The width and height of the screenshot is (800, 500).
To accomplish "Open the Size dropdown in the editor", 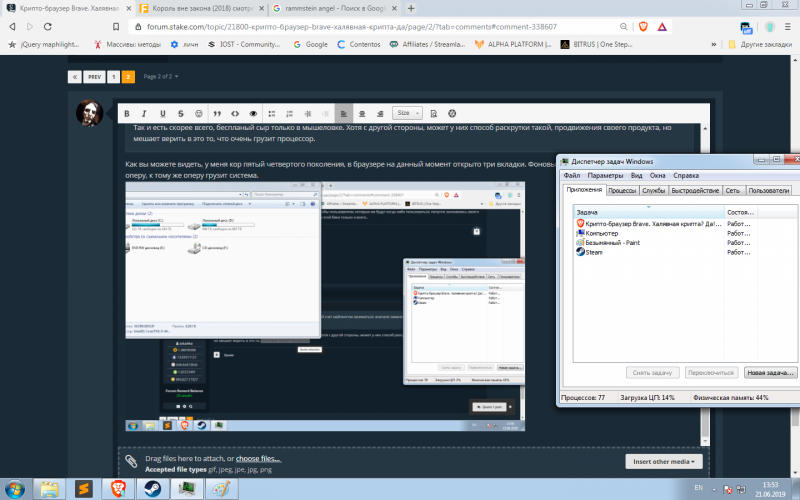I will click(x=407, y=113).
